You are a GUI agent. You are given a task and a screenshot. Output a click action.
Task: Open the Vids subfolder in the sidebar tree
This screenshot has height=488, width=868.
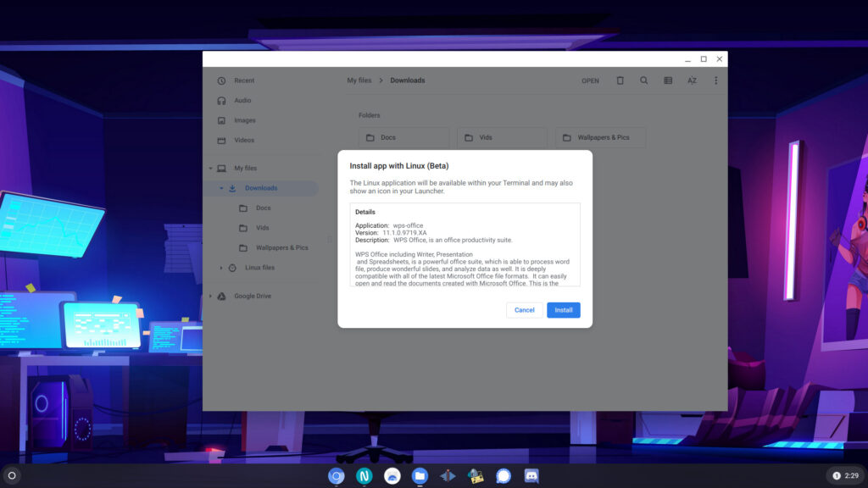[x=263, y=228]
